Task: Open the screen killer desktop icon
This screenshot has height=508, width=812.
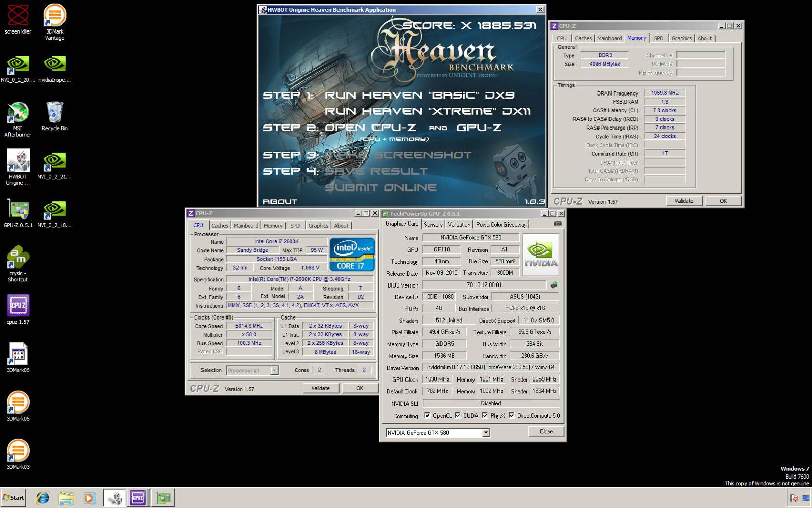Action: click(18, 19)
